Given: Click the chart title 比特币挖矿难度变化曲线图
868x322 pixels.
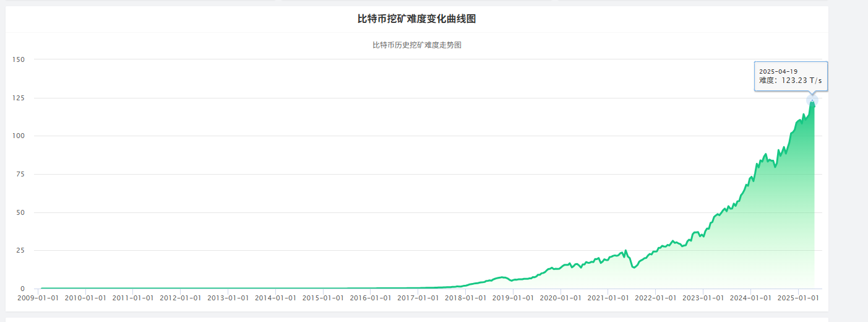Looking at the screenshot, I should pyautogui.click(x=416, y=19).
